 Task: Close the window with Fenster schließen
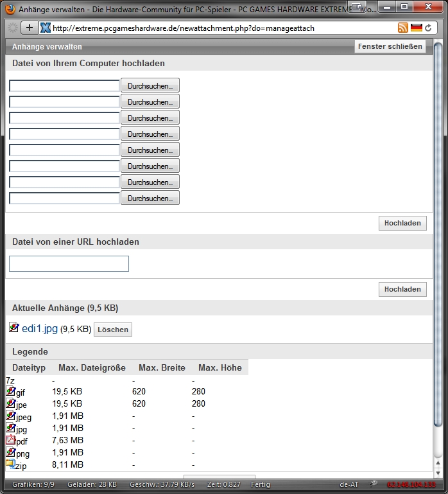[390, 46]
